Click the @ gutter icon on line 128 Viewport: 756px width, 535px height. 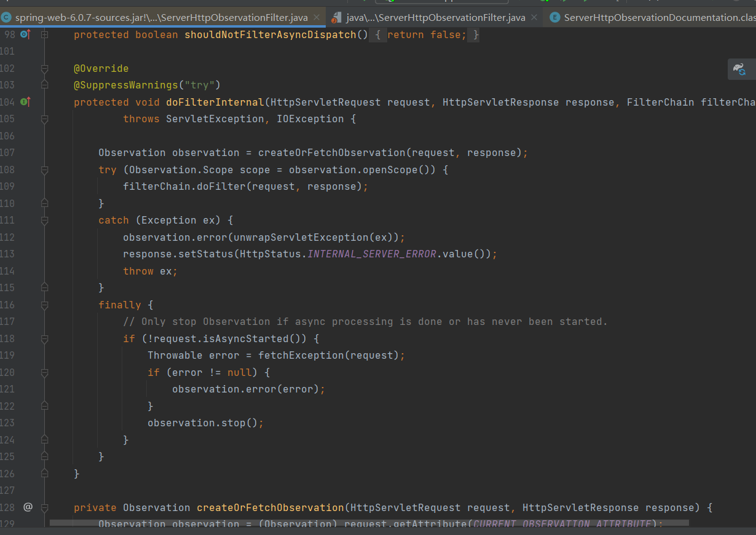pyautogui.click(x=28, y=507)
